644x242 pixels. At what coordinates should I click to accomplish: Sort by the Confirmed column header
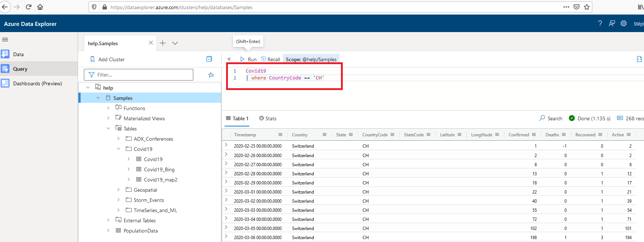(x=519, y=135)
